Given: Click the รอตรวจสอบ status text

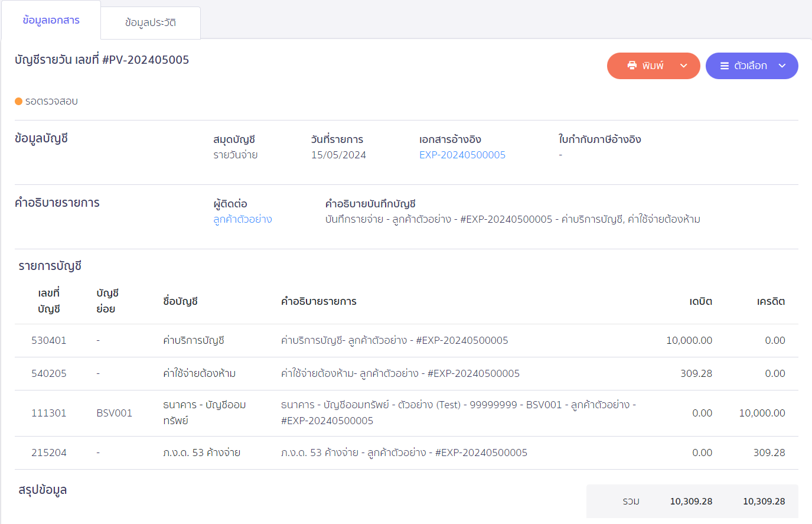Looking at the screenshot, I should coord(51,101).
